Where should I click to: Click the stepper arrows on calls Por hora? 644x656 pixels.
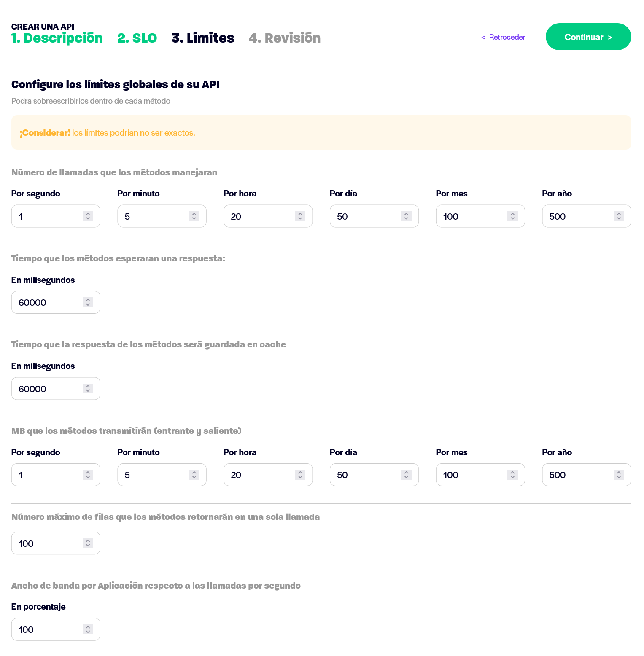(x=300, y=216)
